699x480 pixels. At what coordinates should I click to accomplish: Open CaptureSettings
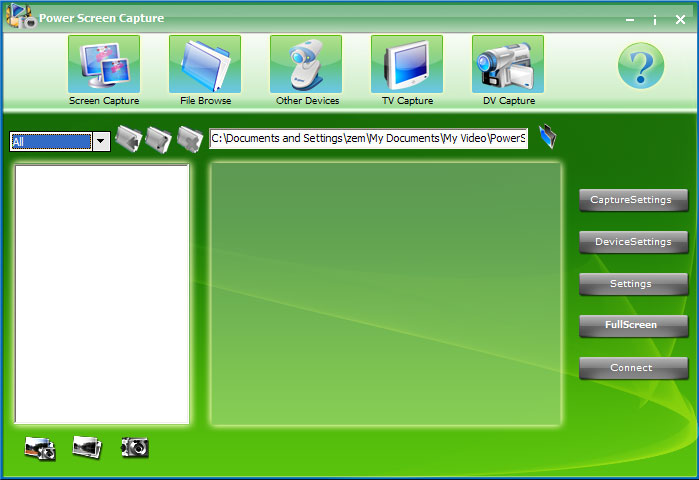pos(633,200)
